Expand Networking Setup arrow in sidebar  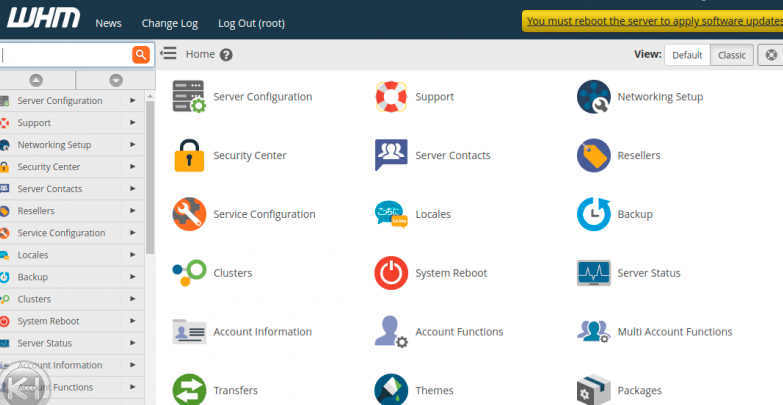[132, 145]
